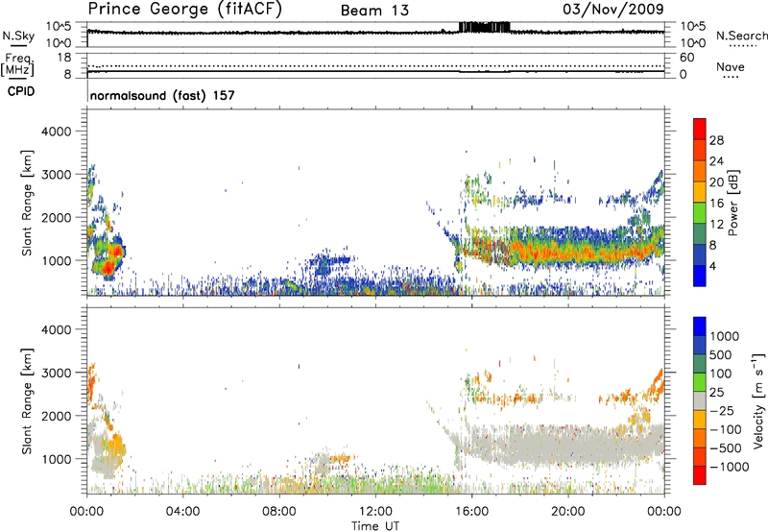Click the "CPID" row label
The height and width of the screenshot is (532, 768).
coord(21,91)
